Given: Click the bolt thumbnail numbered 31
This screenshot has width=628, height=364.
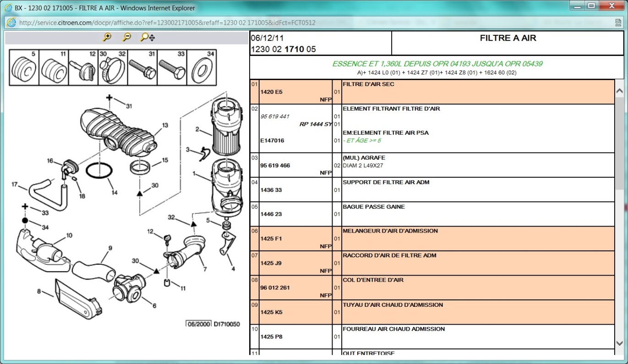Looking at the screenshot, I should click(142, 68).
